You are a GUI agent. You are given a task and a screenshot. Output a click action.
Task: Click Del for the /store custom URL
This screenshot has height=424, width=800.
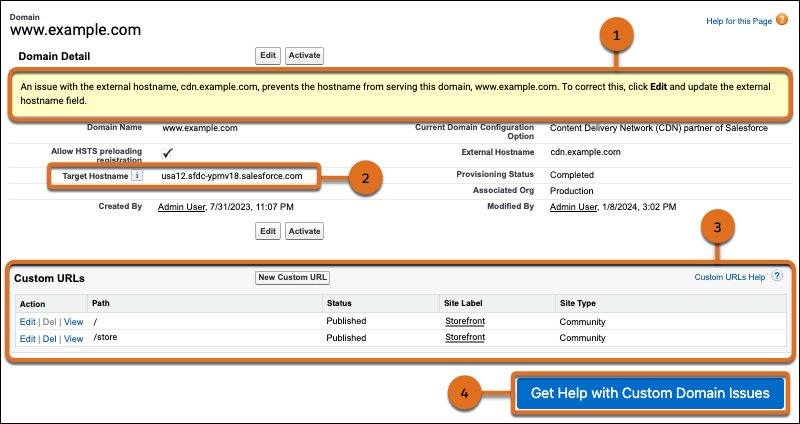click(49, 339)
